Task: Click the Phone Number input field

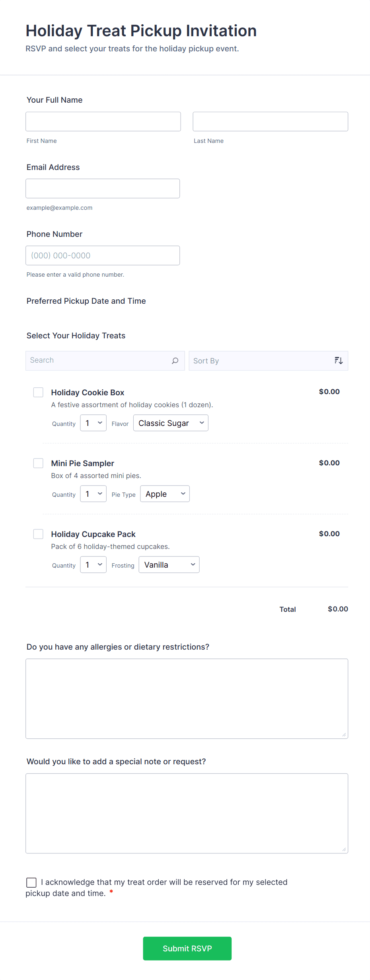Action: [x=103, y=255]
